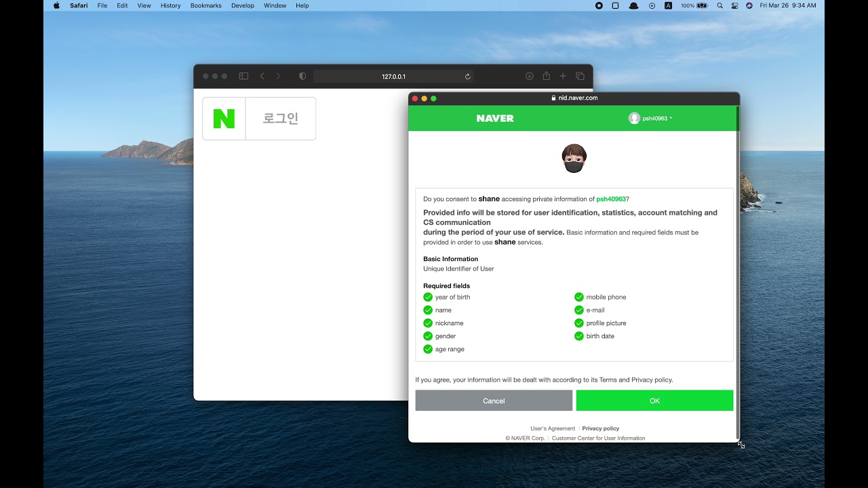Click the green psh40963 username link
Screen dimensions: 868x488
pos(611,199)
